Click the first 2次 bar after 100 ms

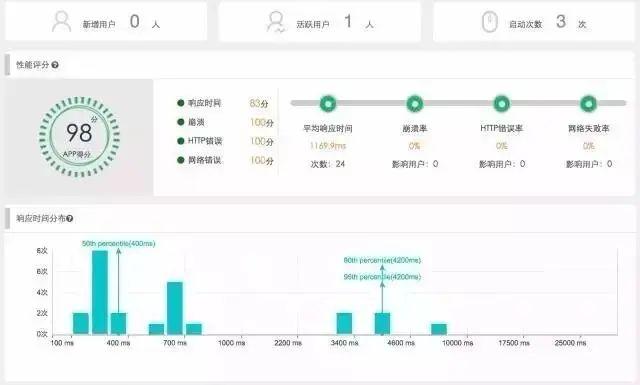pos(81,323)
